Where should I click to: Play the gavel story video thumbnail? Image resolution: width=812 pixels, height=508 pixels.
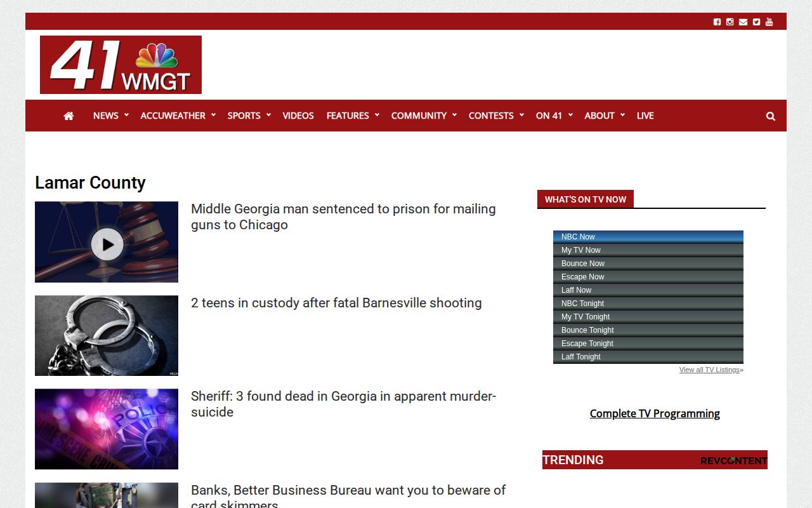coord(107,242)
